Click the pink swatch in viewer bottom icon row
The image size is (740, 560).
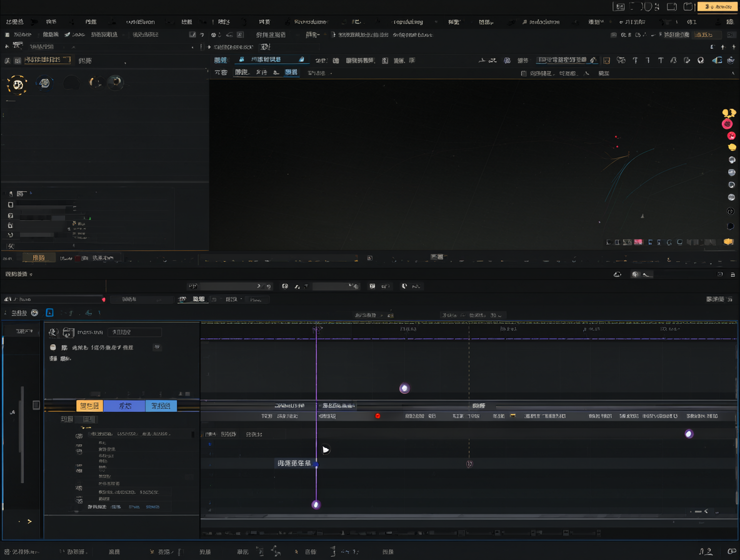coord(638,242)
